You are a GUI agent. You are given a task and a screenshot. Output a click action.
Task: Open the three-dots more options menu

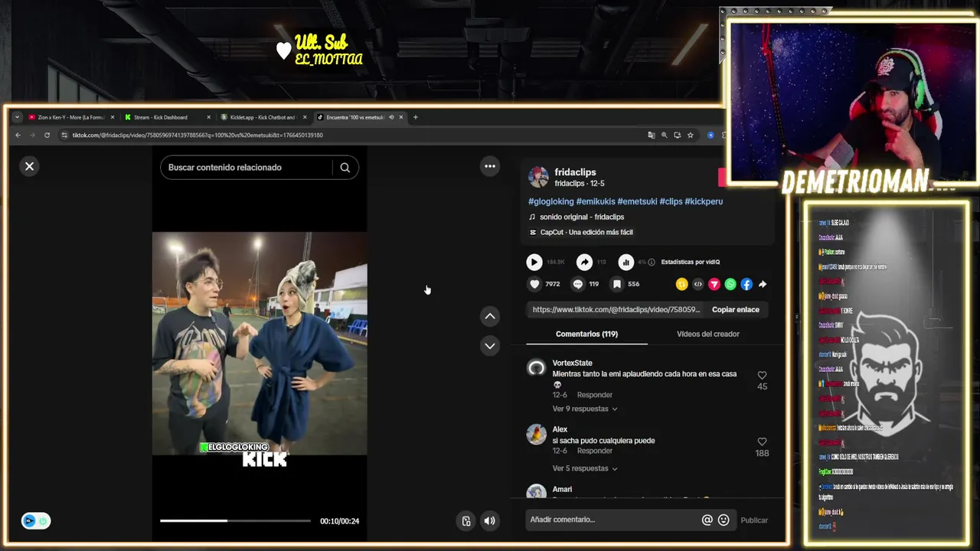click(x=490, y=166)
